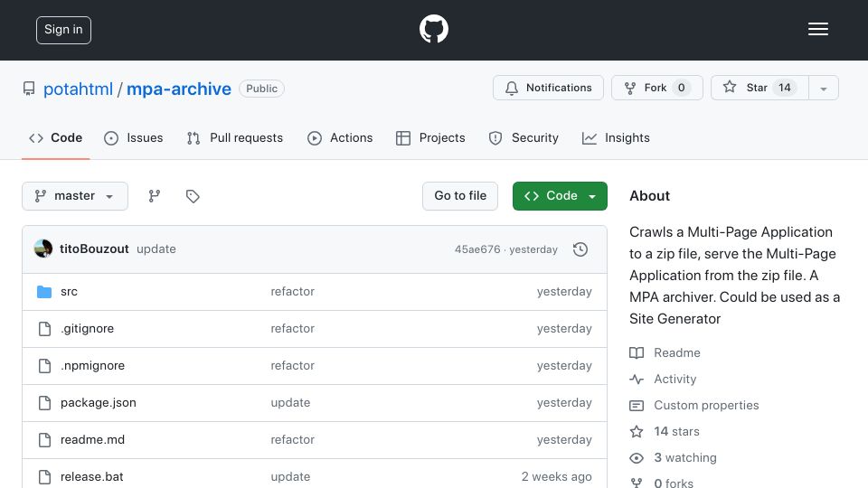Expand the star lists dropdown arrow

(824, 88)
